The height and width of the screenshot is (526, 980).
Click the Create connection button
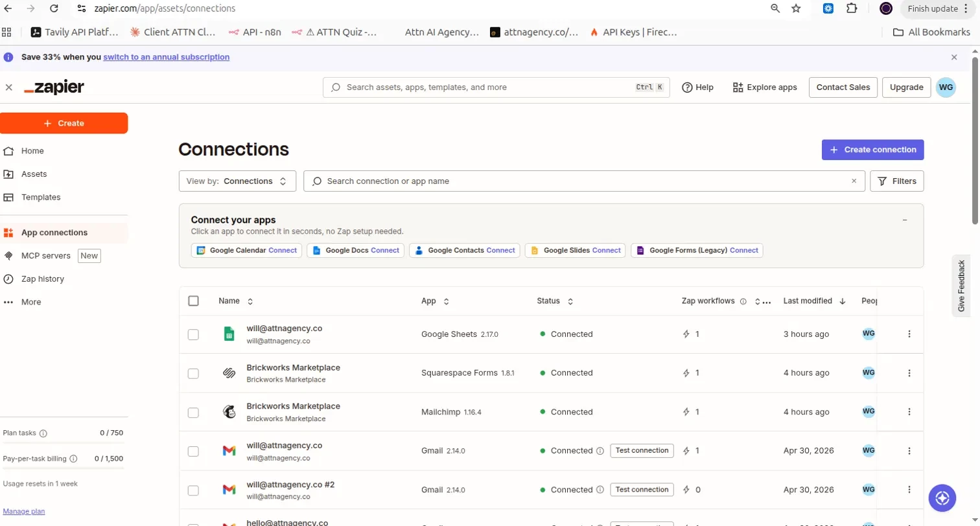click(872, 150)
